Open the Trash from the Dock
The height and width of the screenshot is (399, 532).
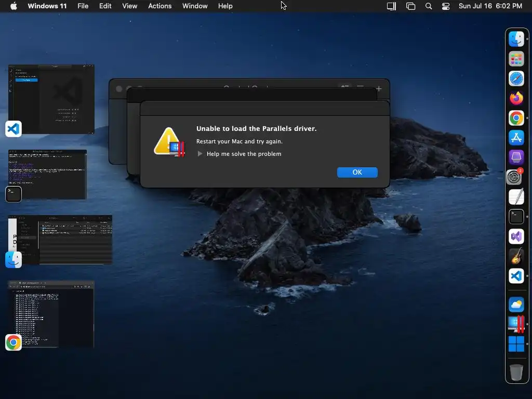click(x=516, y=373)
